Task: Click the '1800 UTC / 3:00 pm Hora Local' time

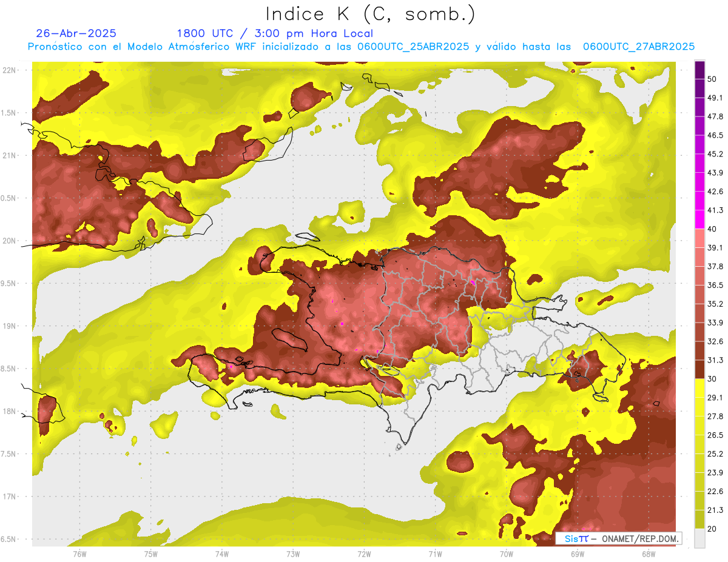Action: [275, 33]
